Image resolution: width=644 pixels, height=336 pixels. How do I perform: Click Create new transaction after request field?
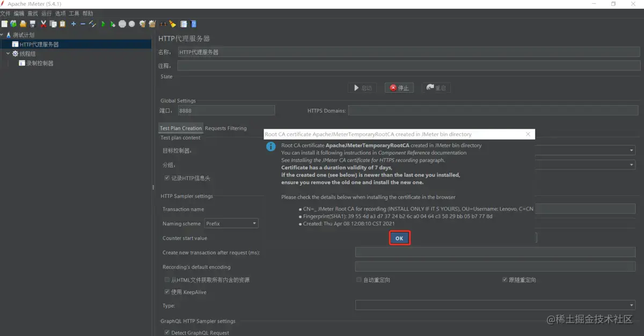(495, 252)
